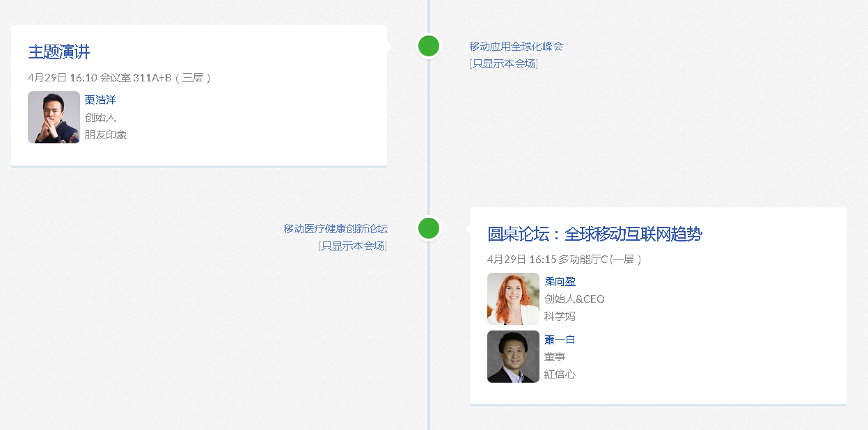Click the 创始人&CEO job title text
Image resolution: width=868 pixels, height=430 pixels.
574,299
